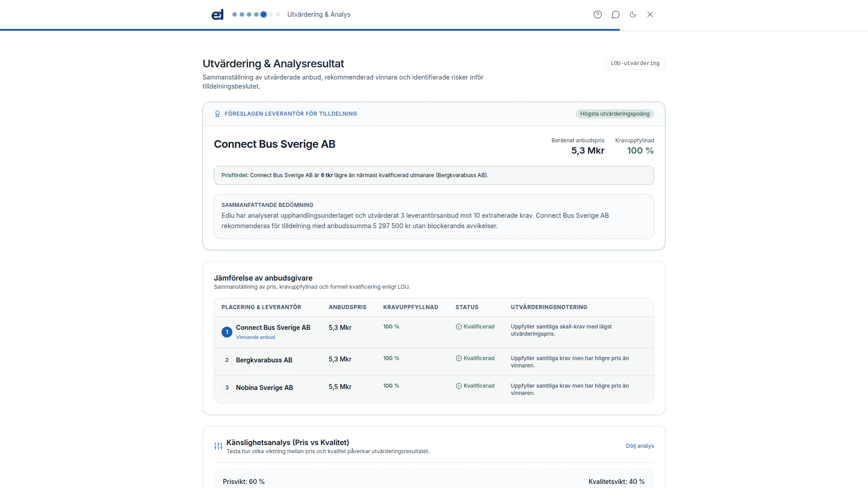Click the Kravuppfyllnad column header
Screen dimensions: 868x488
(411, 307)
